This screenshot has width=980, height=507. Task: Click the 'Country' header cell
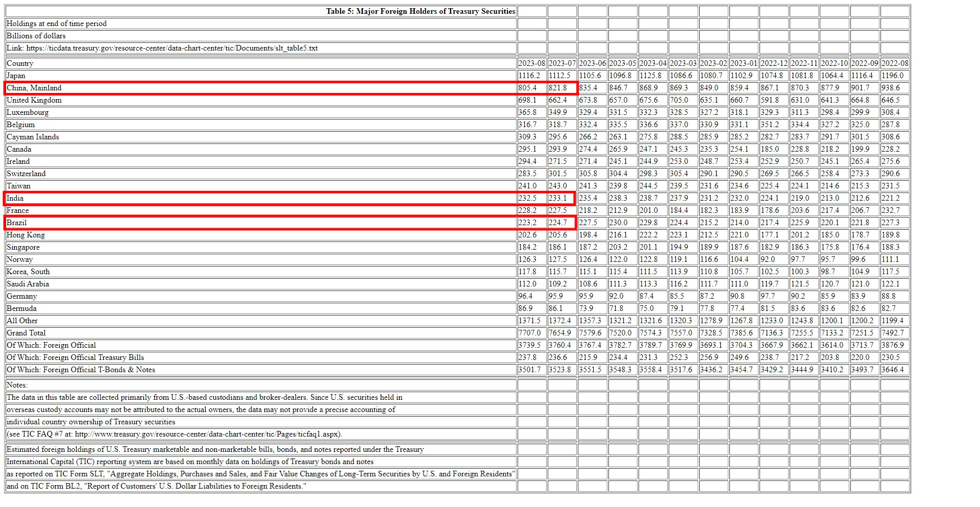coord(261,63)
